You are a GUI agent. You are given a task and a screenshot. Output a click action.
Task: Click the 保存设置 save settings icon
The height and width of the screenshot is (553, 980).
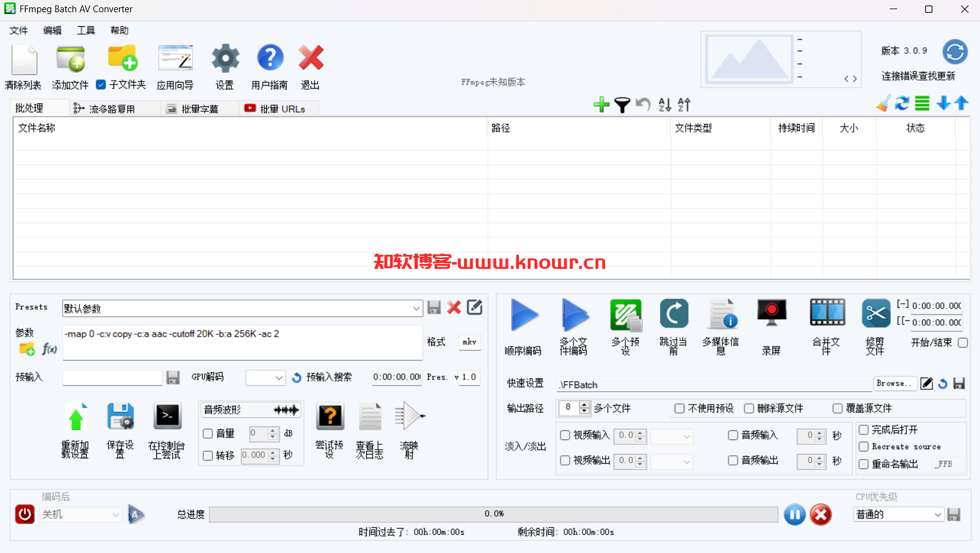[120, 417]
